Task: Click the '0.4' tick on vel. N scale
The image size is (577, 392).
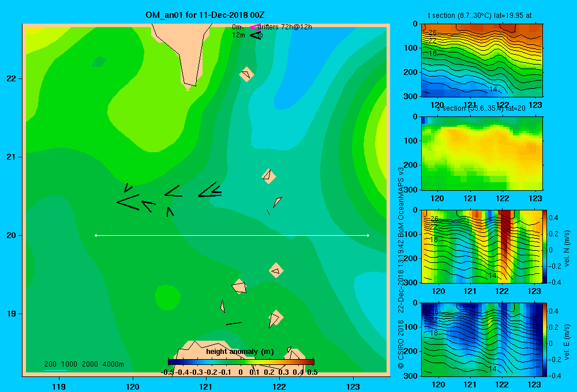Action: [553, 218]
